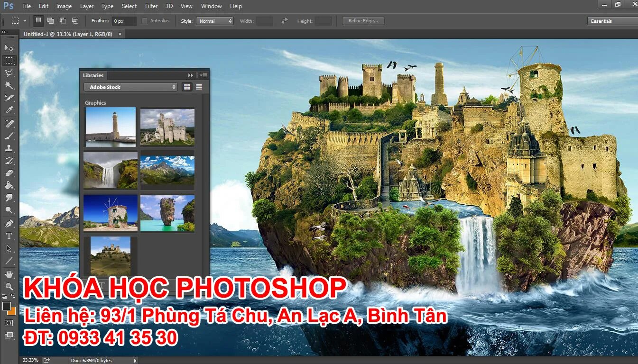Click the zoom percentage field in status bar
This screenshot has width=638, height=364.
pyautogui.click(x=30, y=360)
